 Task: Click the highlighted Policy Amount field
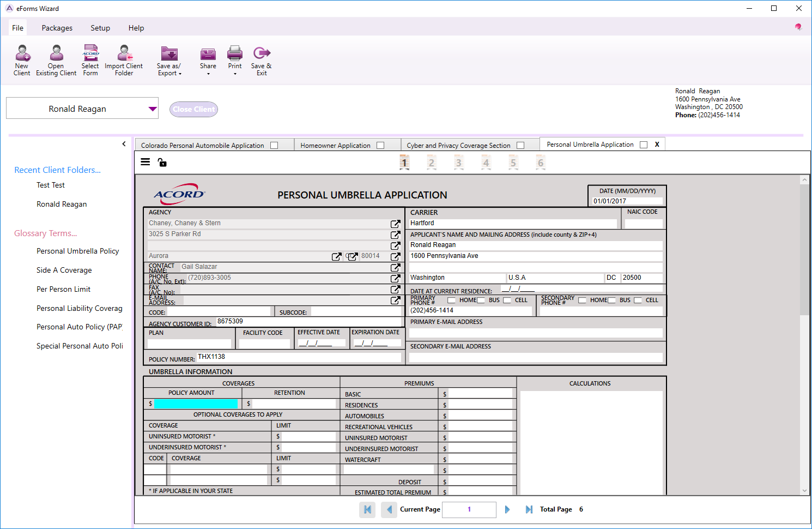tap(196, 404)
